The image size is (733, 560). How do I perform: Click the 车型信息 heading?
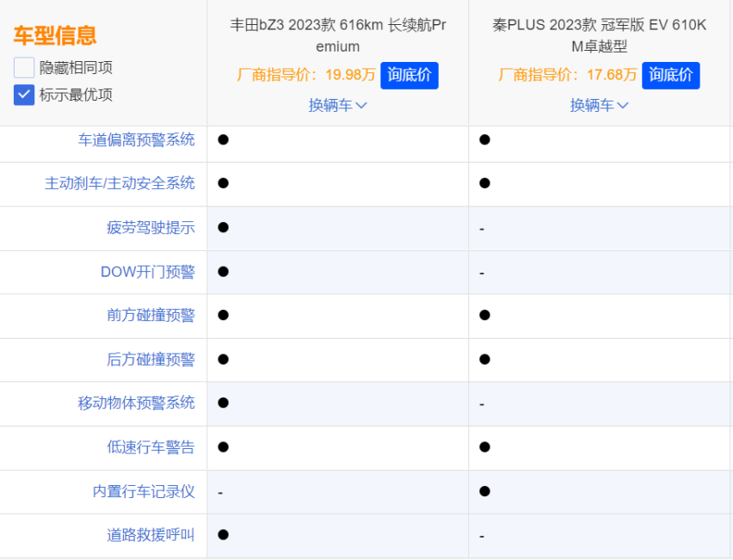[x=55, y=35]
